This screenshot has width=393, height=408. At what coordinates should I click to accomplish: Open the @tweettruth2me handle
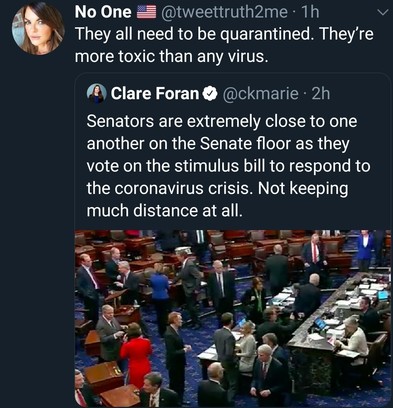point(224,12)
